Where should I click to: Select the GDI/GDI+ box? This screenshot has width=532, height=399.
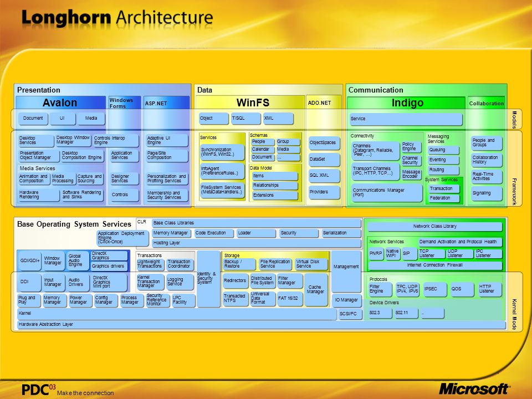30,261
